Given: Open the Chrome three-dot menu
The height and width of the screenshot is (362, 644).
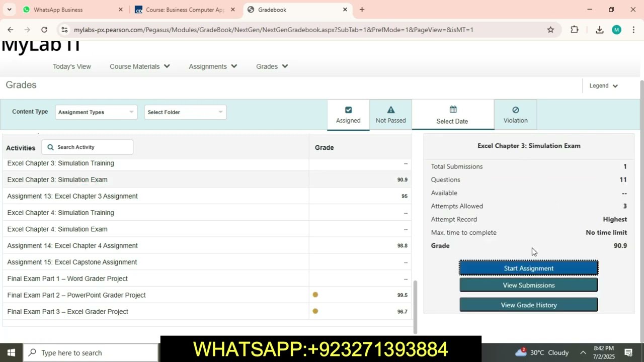Looking at the screenshot, I should point(633,30).
